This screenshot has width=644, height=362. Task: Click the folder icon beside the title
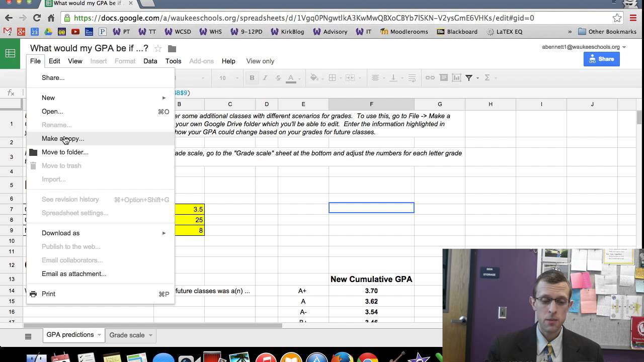pos(172,49)
